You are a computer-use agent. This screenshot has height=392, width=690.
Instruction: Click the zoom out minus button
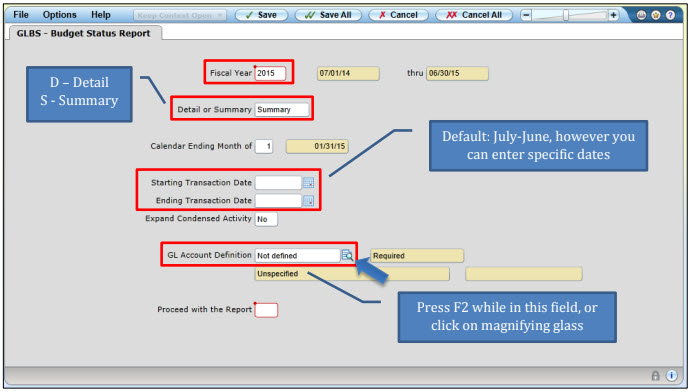[526, 15]
